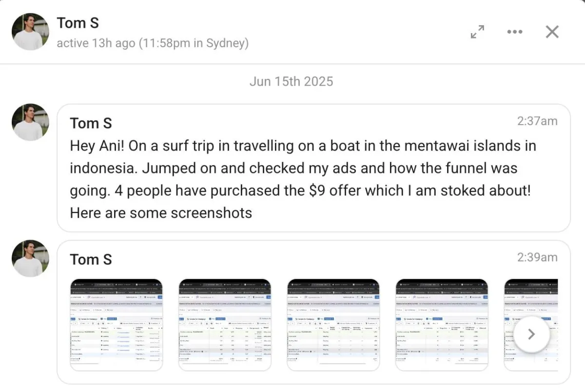Click the avatar beside the 2:39am message

(30, 259)
